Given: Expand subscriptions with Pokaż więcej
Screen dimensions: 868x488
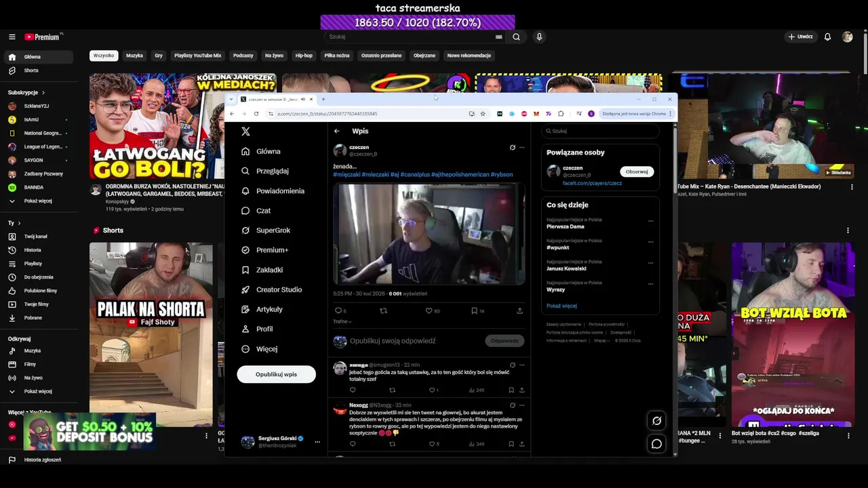Looking at the screenshot, I should pos(39,201).
